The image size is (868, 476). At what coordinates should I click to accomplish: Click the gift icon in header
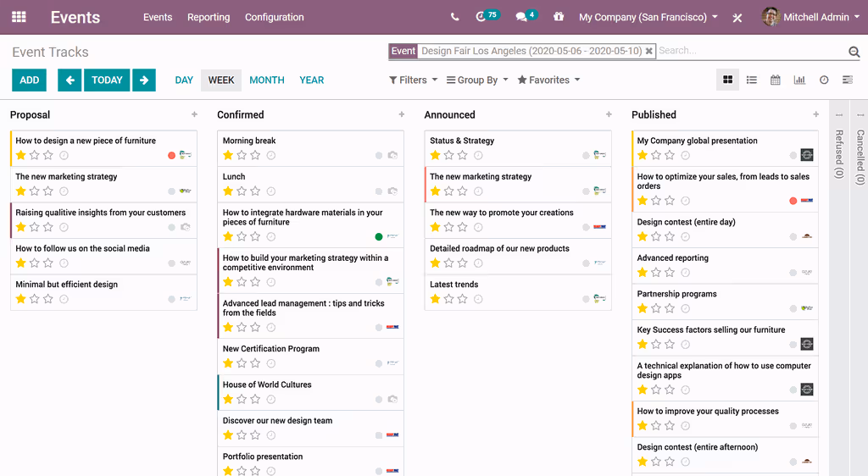[x=559, y=17]
